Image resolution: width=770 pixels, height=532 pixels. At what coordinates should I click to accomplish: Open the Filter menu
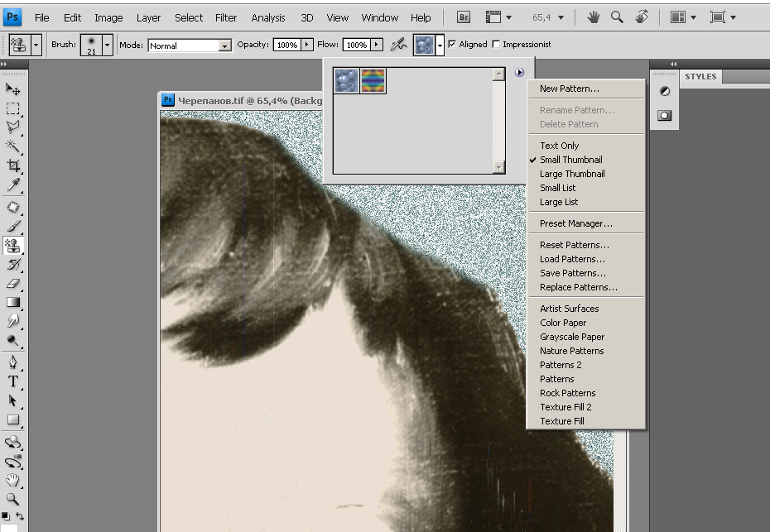tap(226, 17)
